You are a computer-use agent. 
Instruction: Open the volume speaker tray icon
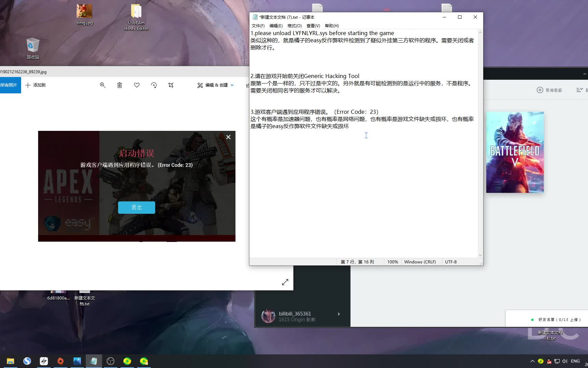click(565, 361)
